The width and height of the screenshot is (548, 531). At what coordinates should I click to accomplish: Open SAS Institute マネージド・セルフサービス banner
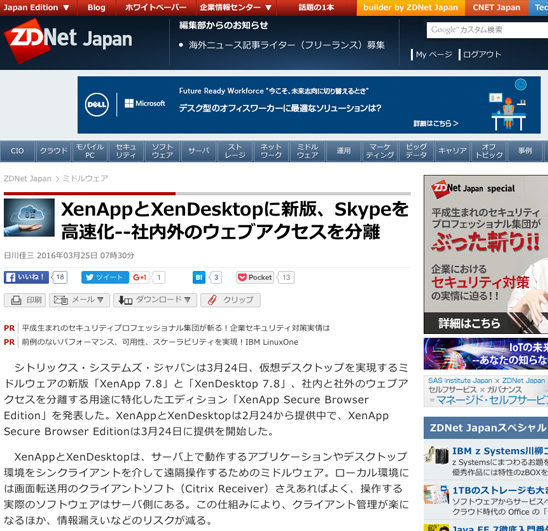[x=486, y=391]
